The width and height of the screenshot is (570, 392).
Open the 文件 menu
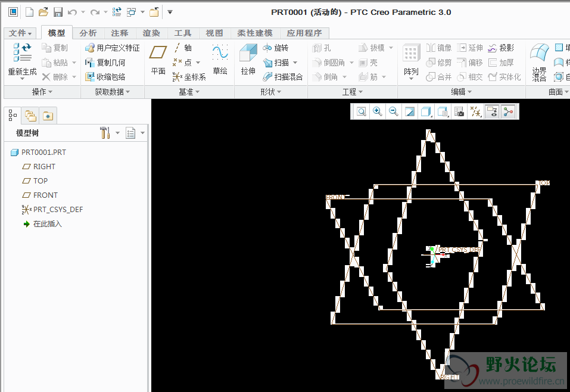click(20, 33)
